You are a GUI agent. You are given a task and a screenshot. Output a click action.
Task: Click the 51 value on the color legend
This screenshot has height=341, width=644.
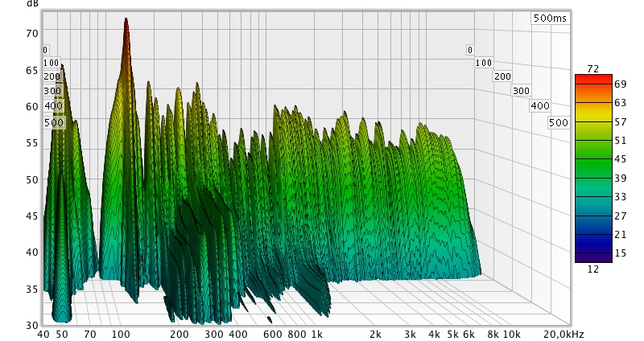(620, 140)
